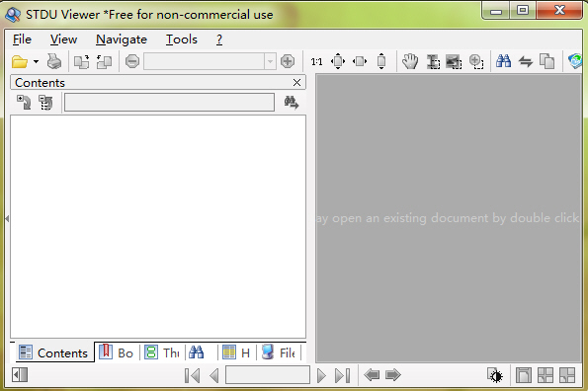Set facing pages with cover layout
This screenshot has height=391, width=588.
(567, 375)
